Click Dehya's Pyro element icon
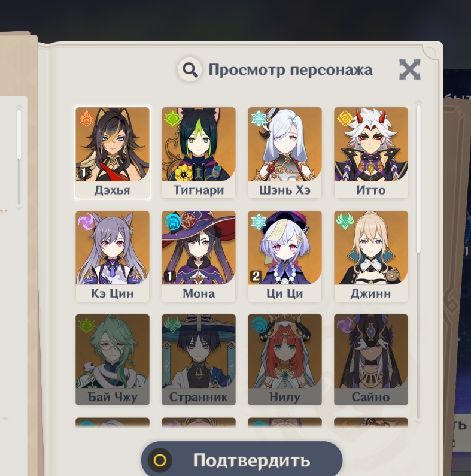 click(86, 118)
